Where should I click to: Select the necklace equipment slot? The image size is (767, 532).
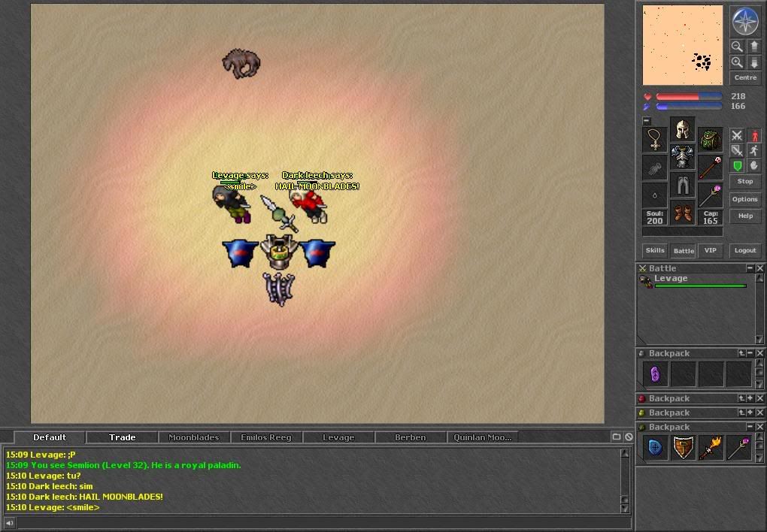click(x=654, y=140)
